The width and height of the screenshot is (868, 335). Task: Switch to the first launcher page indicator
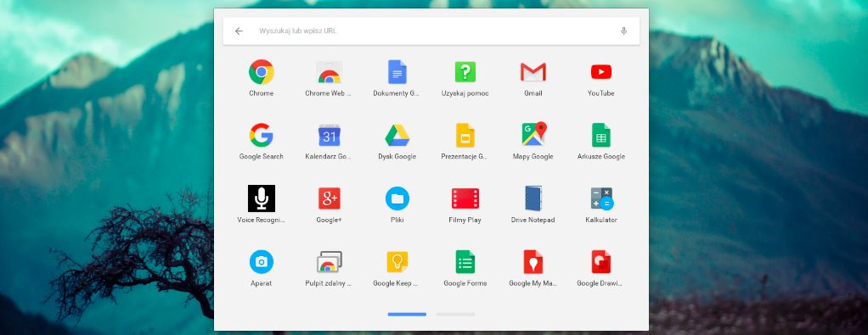coord(407,315)
